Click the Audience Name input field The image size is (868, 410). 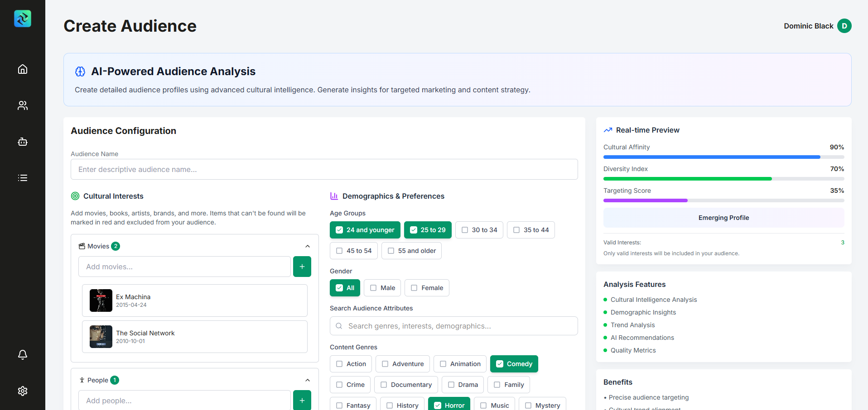324,169
